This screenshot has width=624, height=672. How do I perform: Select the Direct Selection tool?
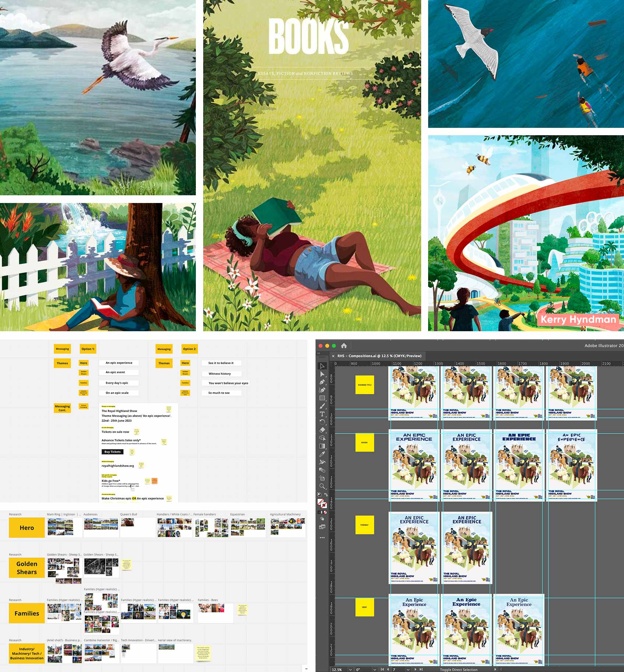click(322, 374)
